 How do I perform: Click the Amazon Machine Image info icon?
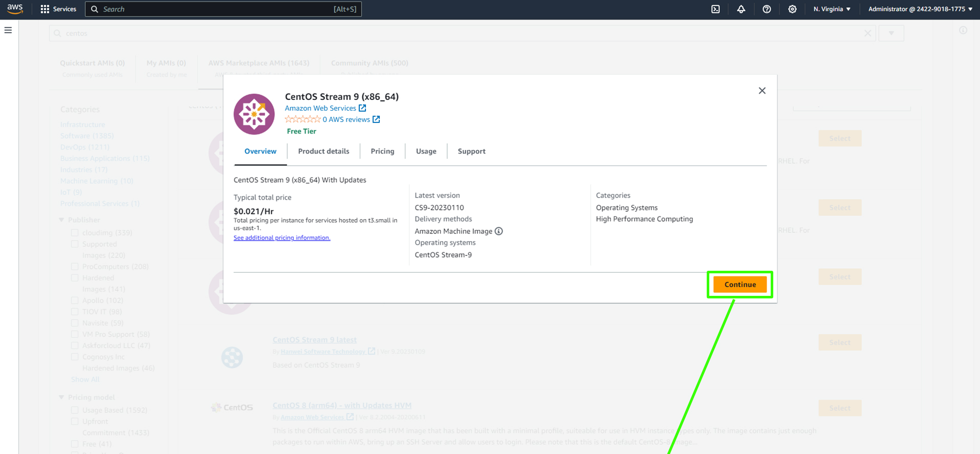point(499,231)
